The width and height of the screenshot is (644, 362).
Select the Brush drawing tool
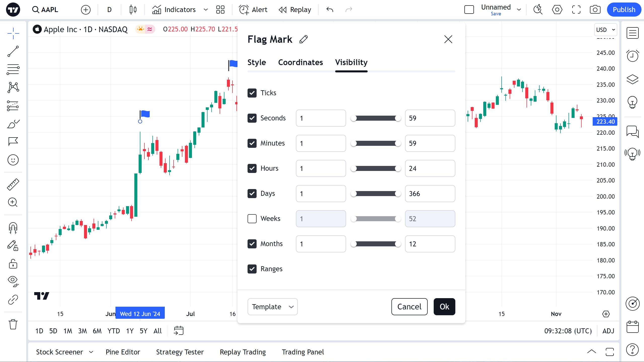coord(13,124)
